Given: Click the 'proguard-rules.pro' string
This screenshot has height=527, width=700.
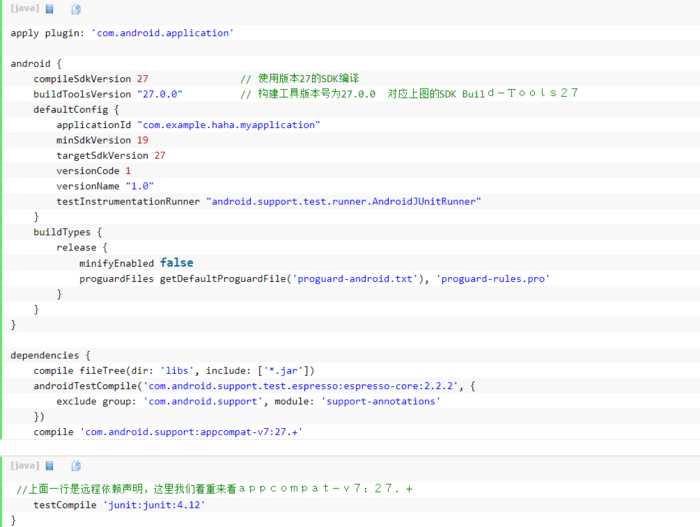Looking at the screenshot, I should (493, 279).
